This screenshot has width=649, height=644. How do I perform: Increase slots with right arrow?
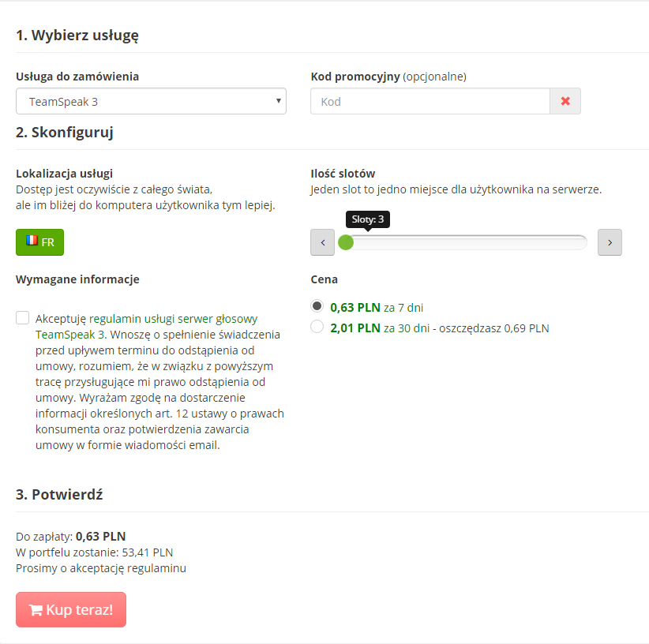tap(610, 242)
